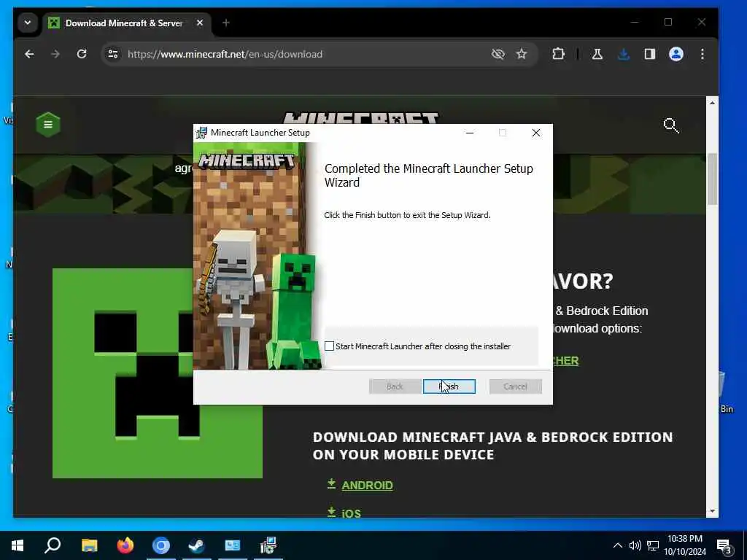This screenshot has height=560, width=747.
Task: Click the iOS download link
Action: click(x=351, y=513)
